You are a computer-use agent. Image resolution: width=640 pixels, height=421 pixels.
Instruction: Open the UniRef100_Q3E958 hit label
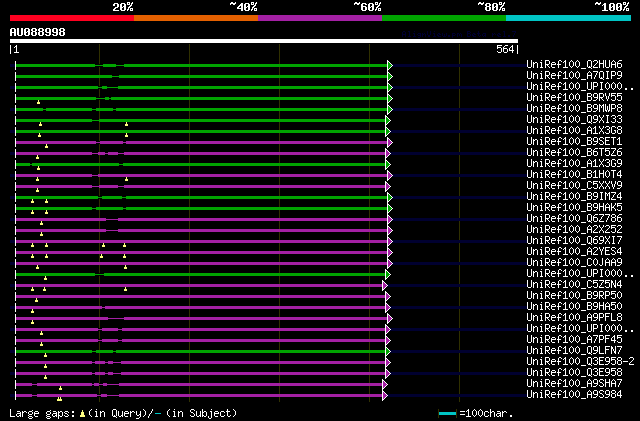(574, 373)
